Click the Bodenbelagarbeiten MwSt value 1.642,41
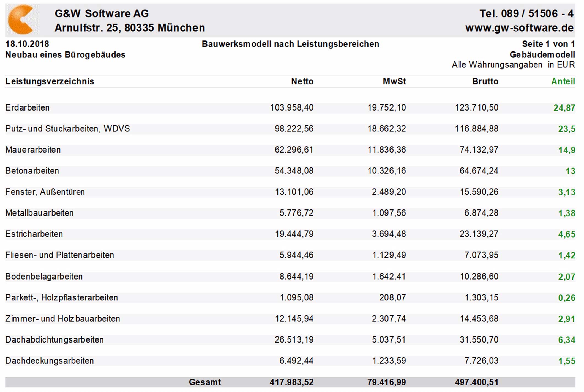The image size is (584, 392). click(x=389, y=277)
